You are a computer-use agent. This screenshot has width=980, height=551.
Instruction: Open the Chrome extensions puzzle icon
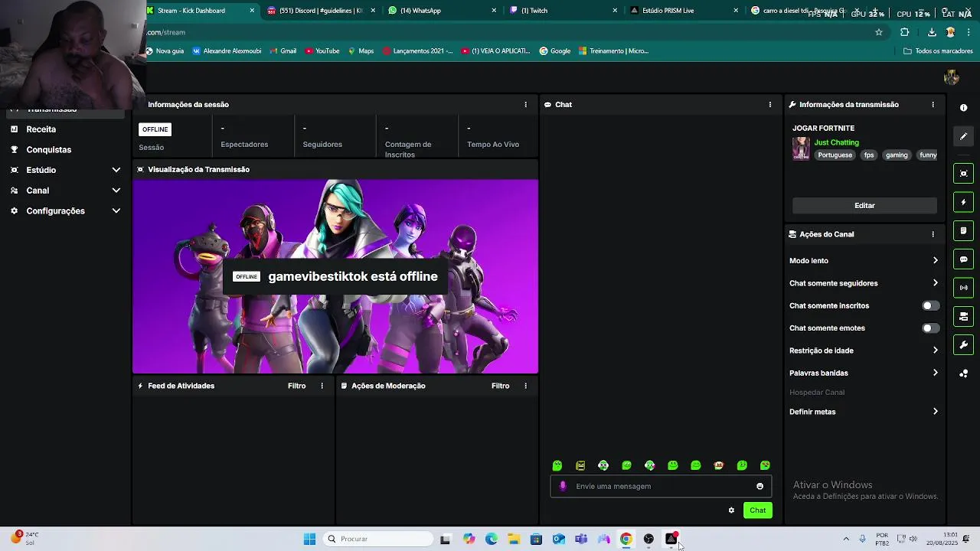click(905, 32)
